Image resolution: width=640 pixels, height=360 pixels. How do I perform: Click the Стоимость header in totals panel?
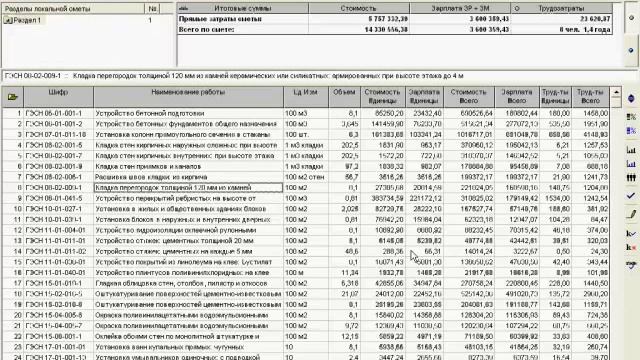pos(359,8)
